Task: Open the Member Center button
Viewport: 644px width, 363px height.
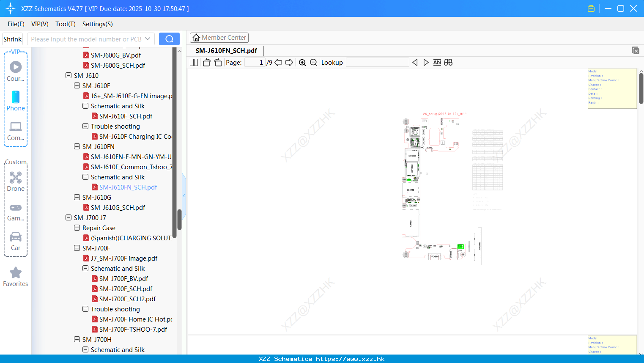Action: [x=219, y=38]
